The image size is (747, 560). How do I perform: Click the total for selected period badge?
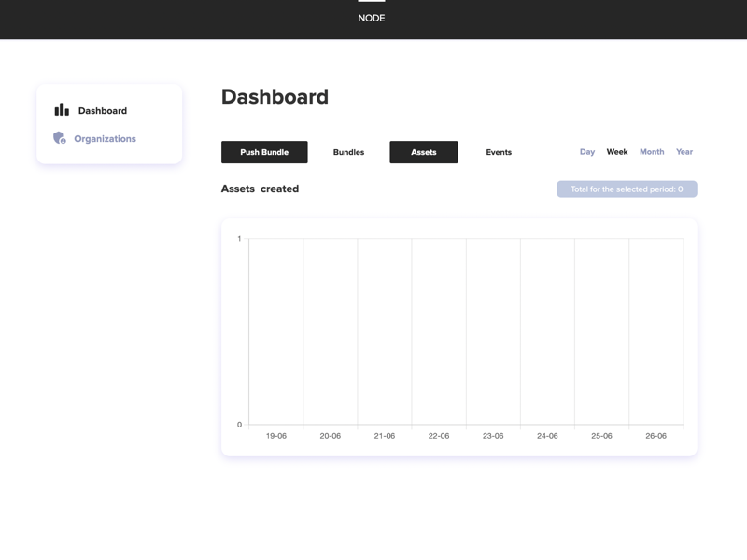point(627,189)
